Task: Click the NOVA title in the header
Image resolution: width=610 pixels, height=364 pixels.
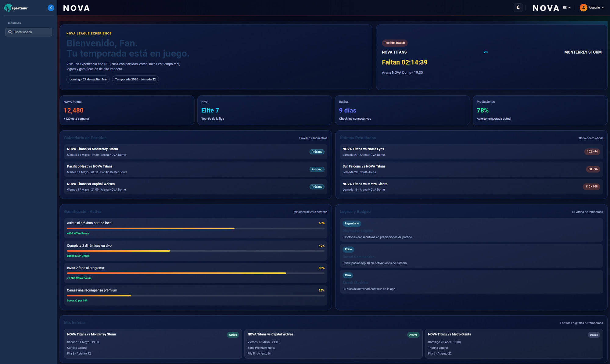Action: 76,8
